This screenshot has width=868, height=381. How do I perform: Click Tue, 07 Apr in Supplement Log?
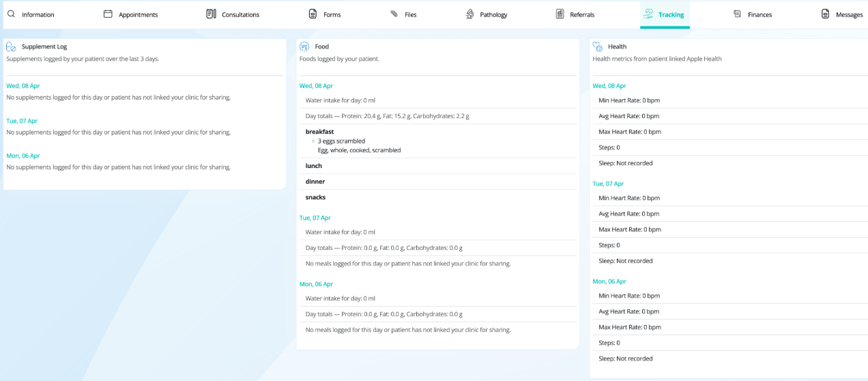[22, 121]
